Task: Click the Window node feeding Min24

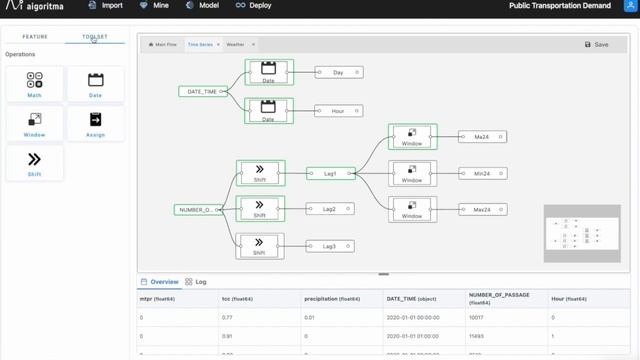Action: (x=413, y=173)
